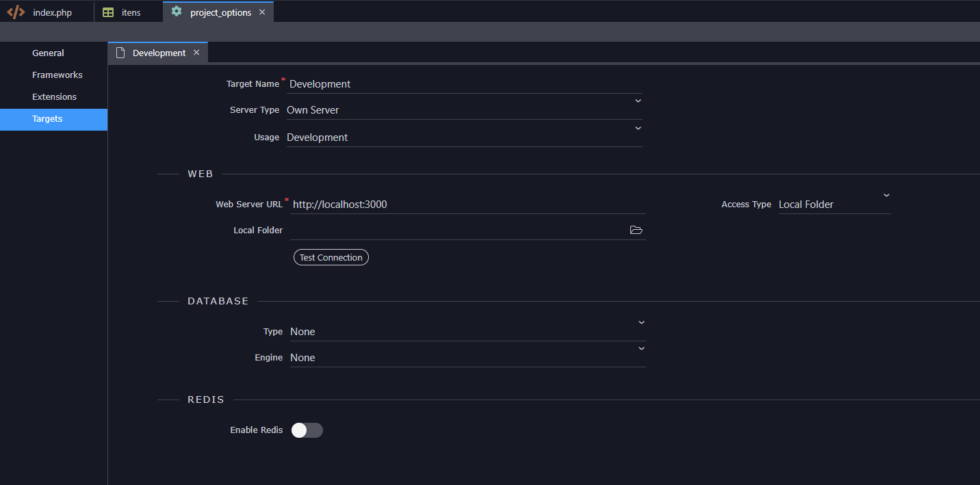
Task: Click the gear icon on project_options tab
Action: pyautogui.click(x=177, y=11)
